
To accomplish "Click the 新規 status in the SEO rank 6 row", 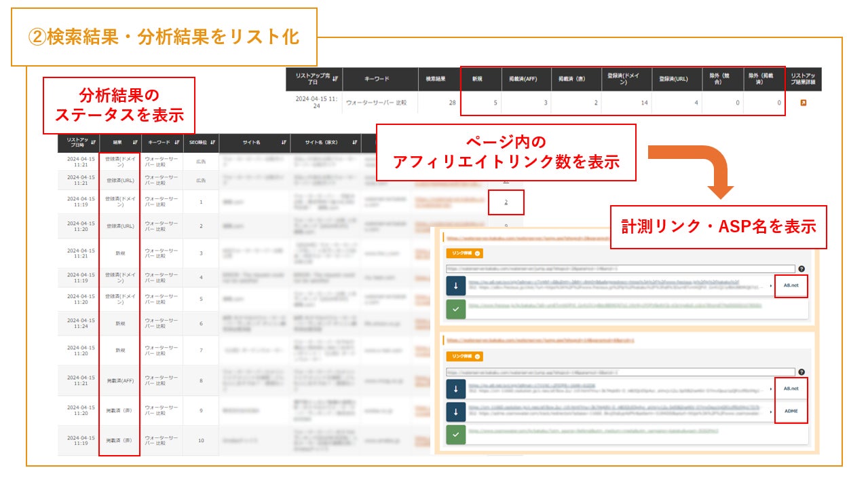I will pos(119,324).
